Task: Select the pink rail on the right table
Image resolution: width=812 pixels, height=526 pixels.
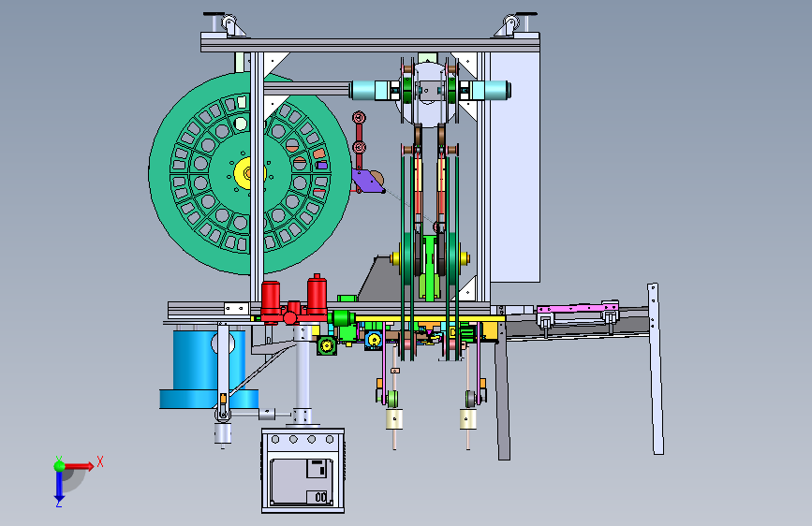Action: (578, 309)
